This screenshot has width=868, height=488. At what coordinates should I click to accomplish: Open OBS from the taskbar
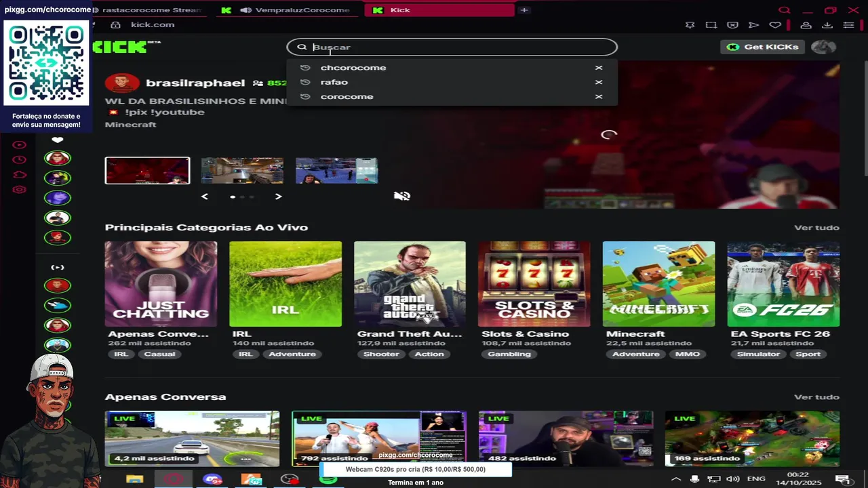[290, 479]
